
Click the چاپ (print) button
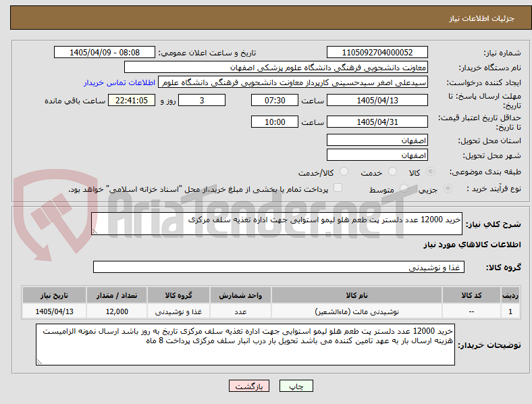[296, 386]
